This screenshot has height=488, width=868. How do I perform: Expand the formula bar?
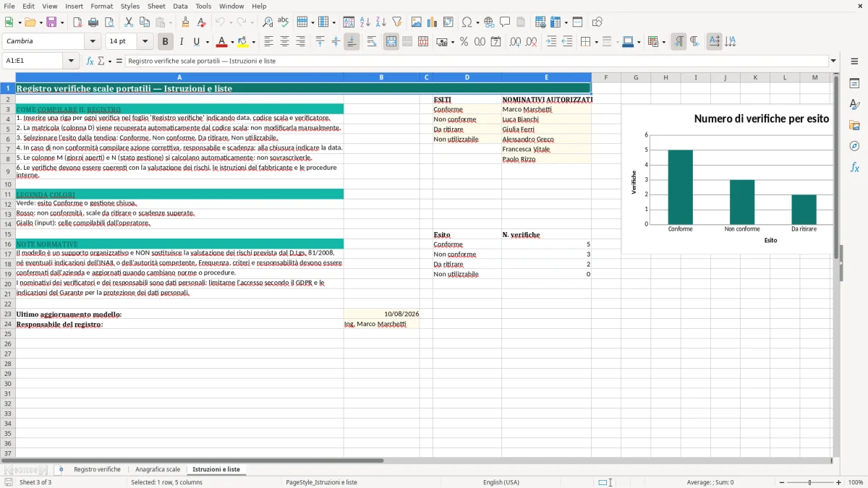[x=833, y=61]
